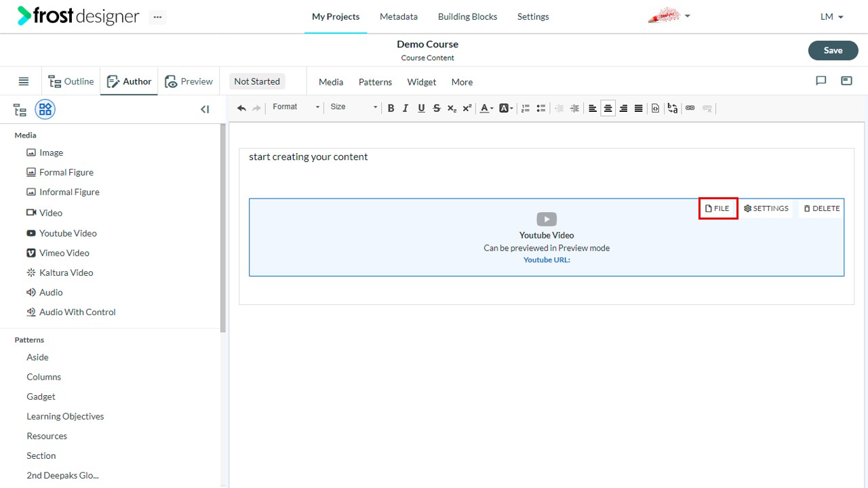The image size is (868, 488).
Task: Apply superscript formatting
Action: pyautogui.click(x=467, y=108)
